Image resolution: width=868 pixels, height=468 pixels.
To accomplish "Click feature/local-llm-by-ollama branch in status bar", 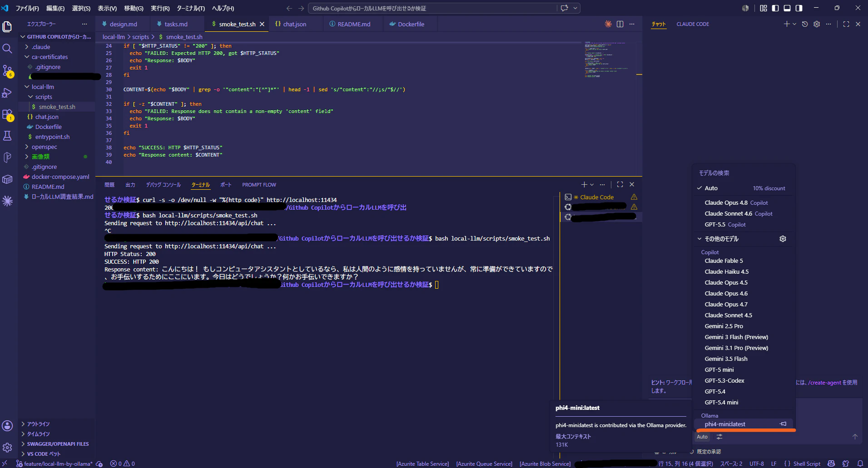I will click(x=55, y=463).
